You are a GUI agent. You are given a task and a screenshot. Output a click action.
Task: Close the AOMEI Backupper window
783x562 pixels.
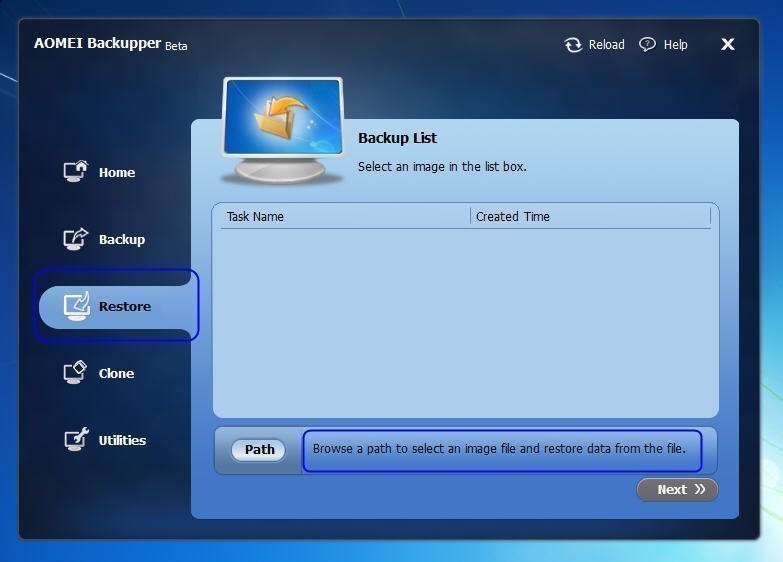click(728, 44)
